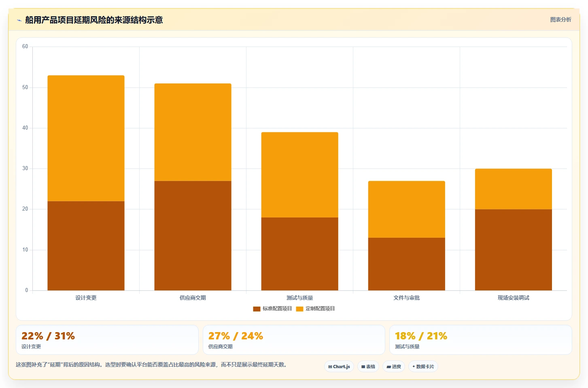Toggle the 定制配置项目 legend series
This screenshot has width=588, height=388.
pyautogui.click(x=315, y=309)
